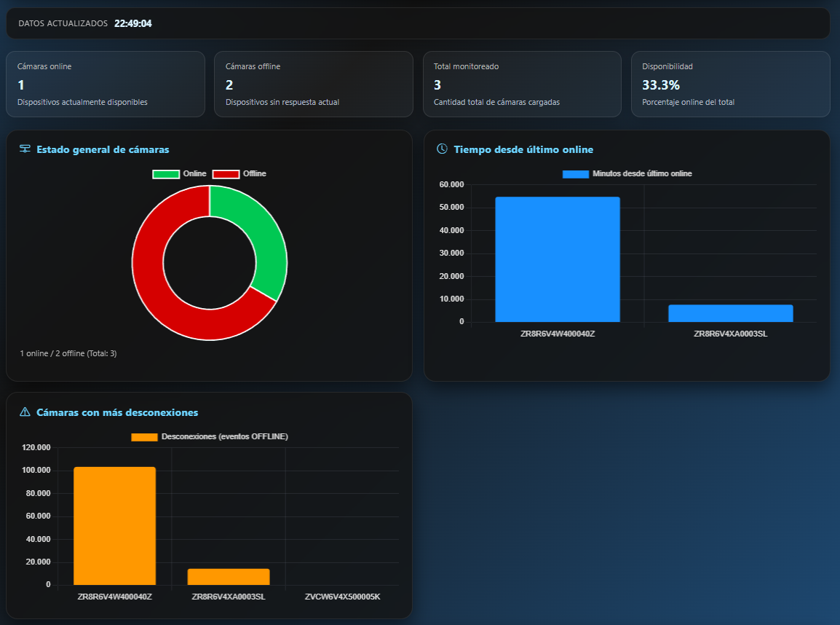The image size is (840, 625).
Task: Select the blue bar for ZR8R6V4W400040Z
Action: (558, 259)
